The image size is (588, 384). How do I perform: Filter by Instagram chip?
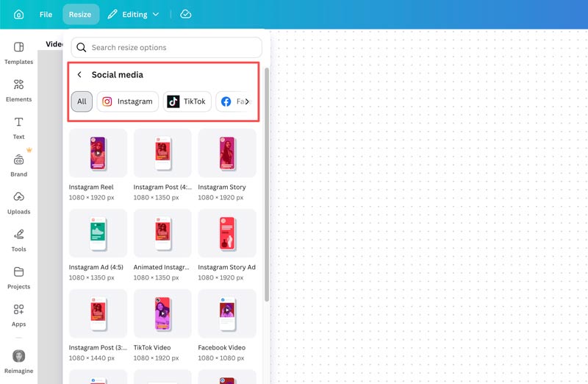pos(127,102)
